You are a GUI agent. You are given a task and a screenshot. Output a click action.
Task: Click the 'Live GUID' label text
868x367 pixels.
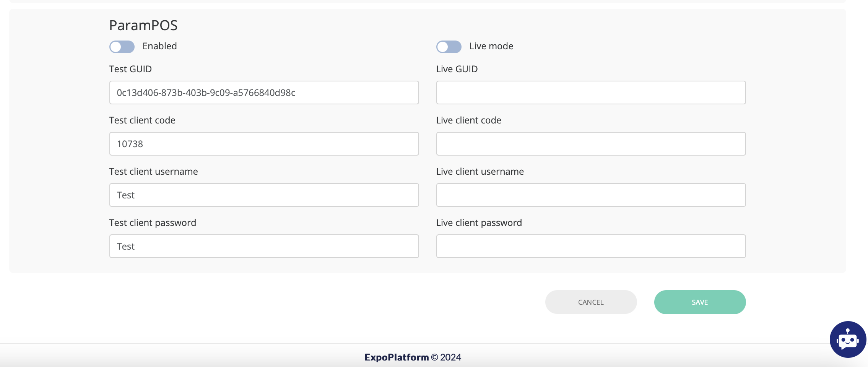[x=457, y=69]
